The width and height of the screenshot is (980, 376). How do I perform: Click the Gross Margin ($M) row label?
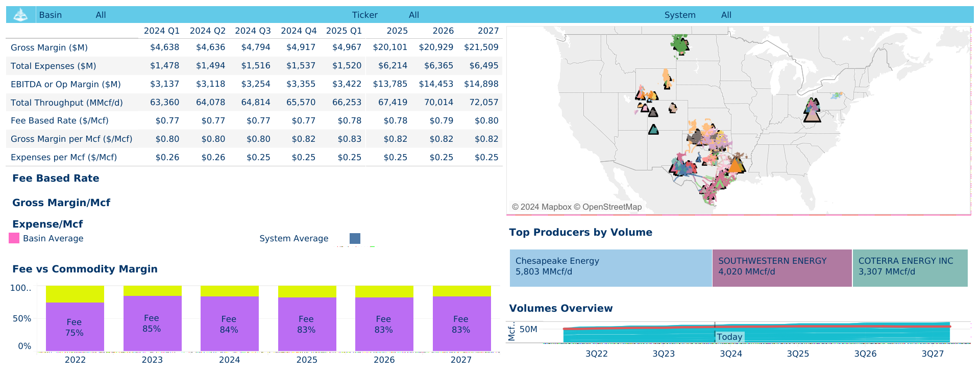[x=49, y=47]
